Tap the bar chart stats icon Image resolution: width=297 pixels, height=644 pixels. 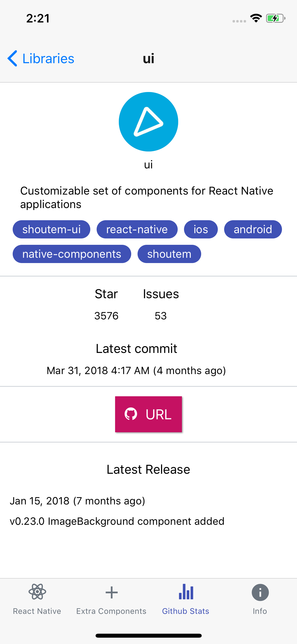[186, 592]
